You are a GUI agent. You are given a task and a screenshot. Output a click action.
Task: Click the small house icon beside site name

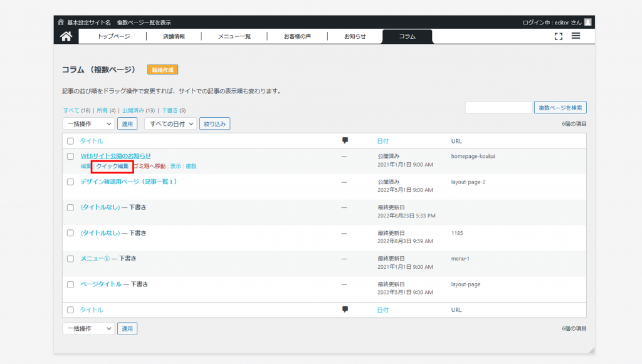(61, 22)
